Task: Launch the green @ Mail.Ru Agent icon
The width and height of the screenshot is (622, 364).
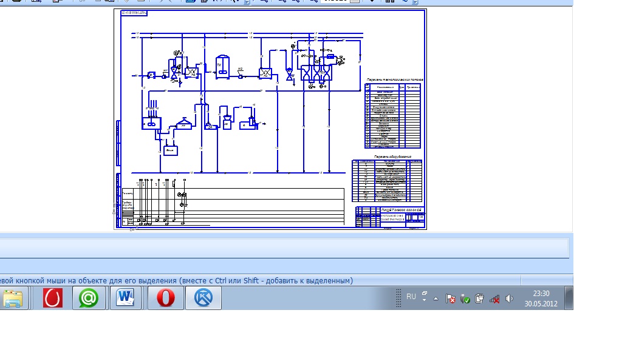Action: click(89, 298)
